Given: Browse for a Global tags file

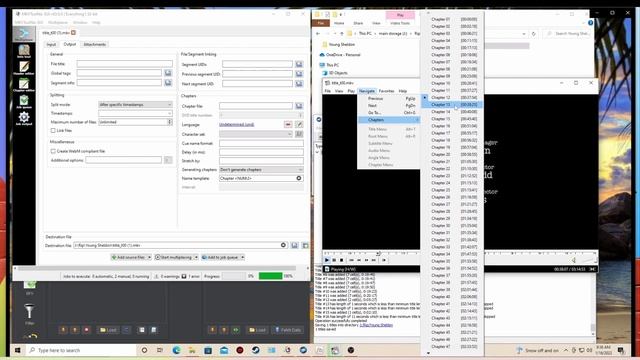Looking at the screenshot, I should [168, 73].
